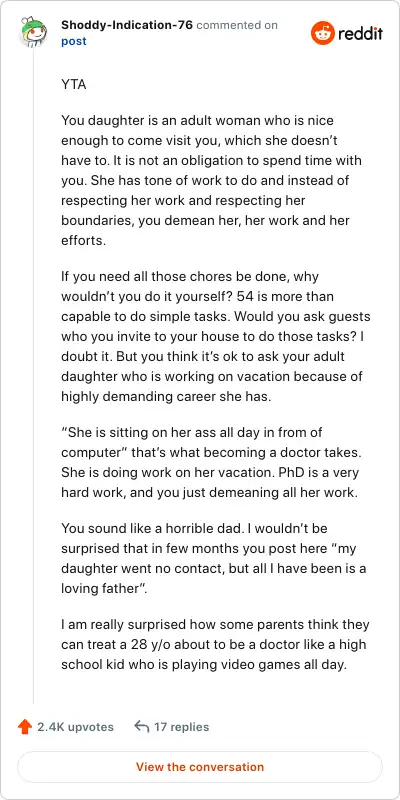Open the Shoddy-Indication-76 username link
This screenshot has height=800, width=400.
coord(127,24)
